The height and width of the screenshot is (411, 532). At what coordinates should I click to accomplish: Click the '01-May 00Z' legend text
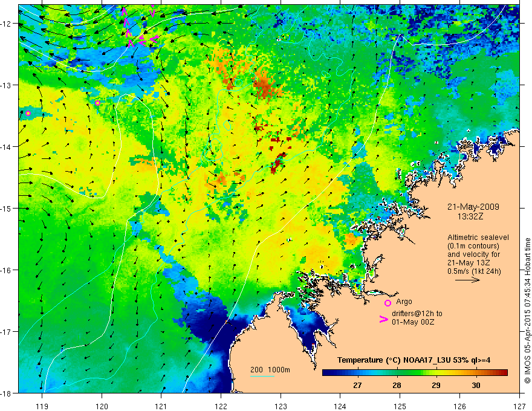coord(413,322)
